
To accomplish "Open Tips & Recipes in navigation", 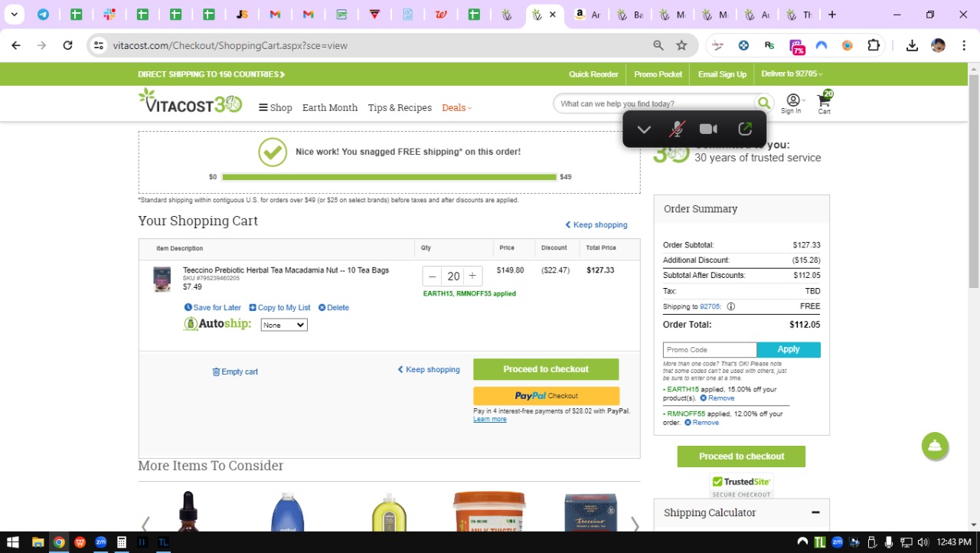I will pyautogui.click(x=400, y=108).
